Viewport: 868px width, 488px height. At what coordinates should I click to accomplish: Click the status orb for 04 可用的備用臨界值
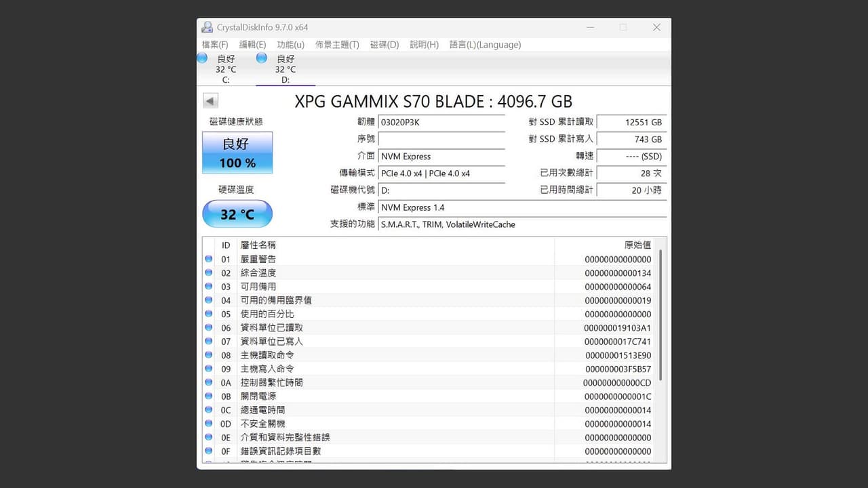click(208, 300)
